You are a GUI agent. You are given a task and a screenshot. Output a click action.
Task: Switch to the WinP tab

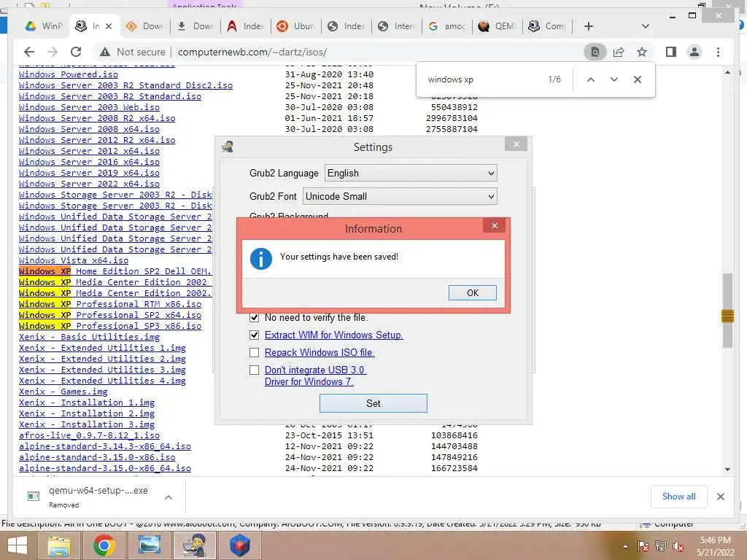43,26
